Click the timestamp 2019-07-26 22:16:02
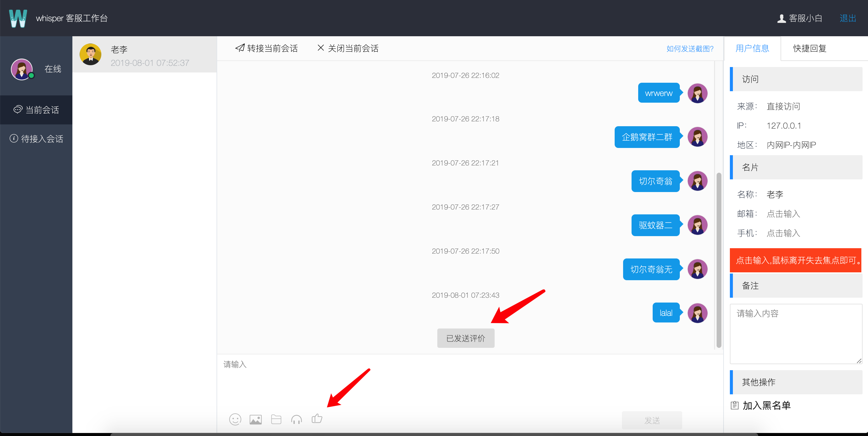 [x=465, y=75]
